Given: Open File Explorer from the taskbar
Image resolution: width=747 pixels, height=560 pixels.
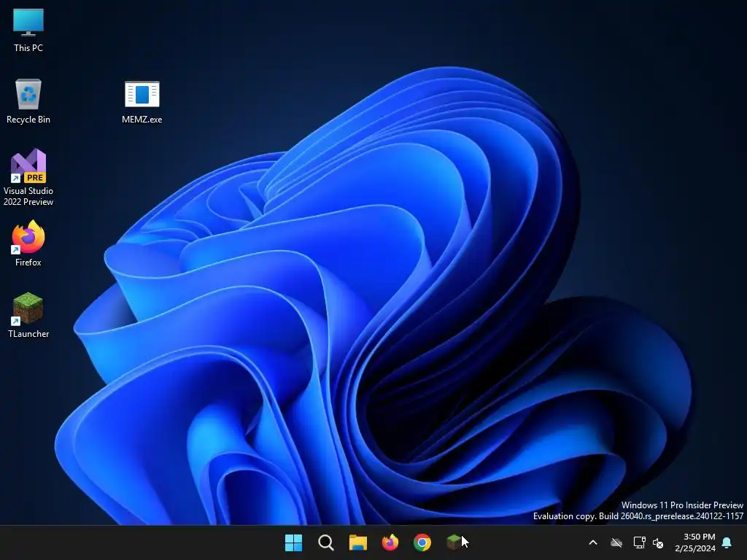Looking at the screenshot, I should click(x=357, y=542).
